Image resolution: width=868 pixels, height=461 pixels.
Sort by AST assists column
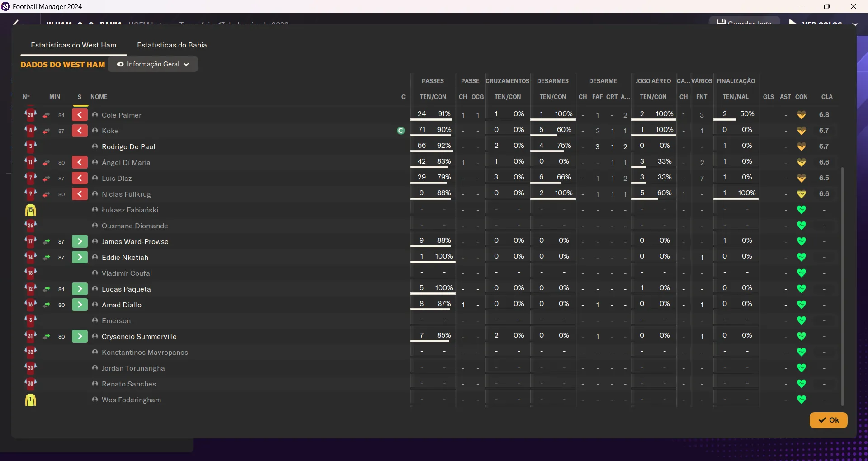pyautogui.click(x=786, y=97)
